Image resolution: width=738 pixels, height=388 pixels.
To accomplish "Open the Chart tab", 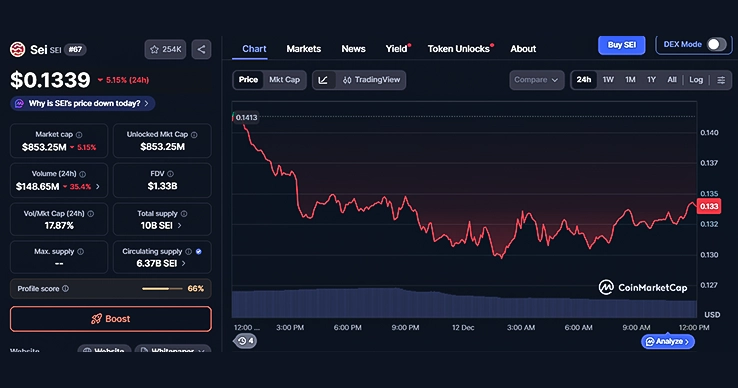I will [254, 49].
